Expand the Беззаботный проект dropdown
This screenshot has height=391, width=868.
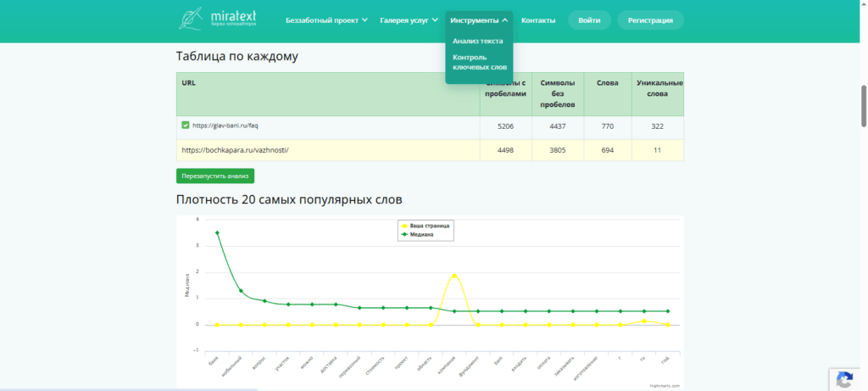pos(326,20)
